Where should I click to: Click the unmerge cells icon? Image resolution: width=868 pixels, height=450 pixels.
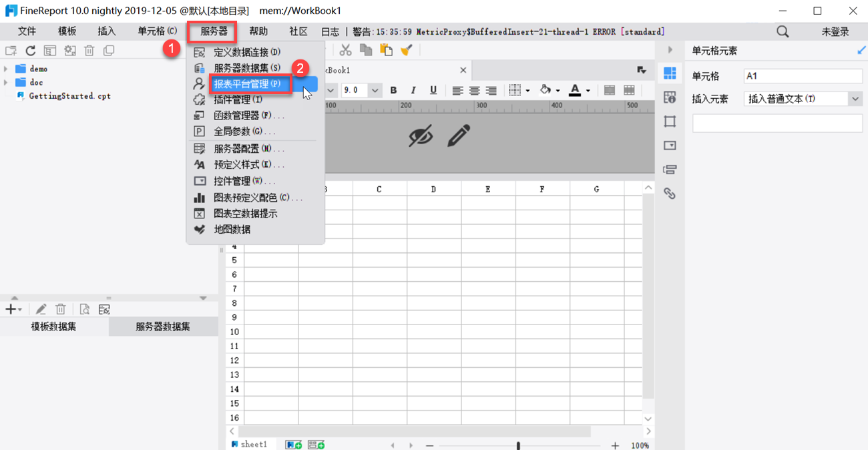[629, 90]
